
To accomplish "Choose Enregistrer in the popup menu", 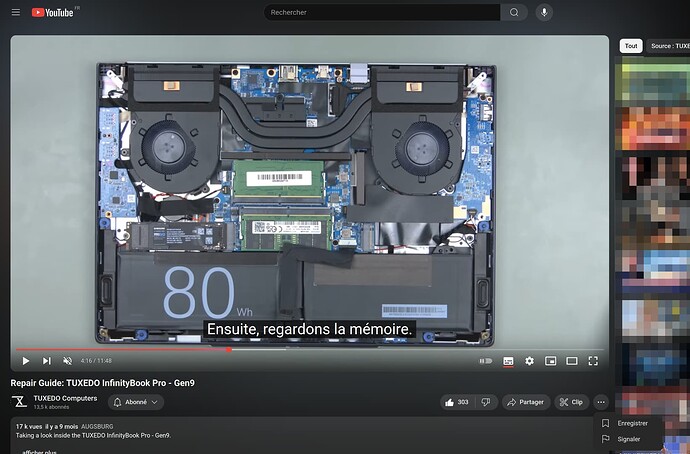I will pos(627,423).
